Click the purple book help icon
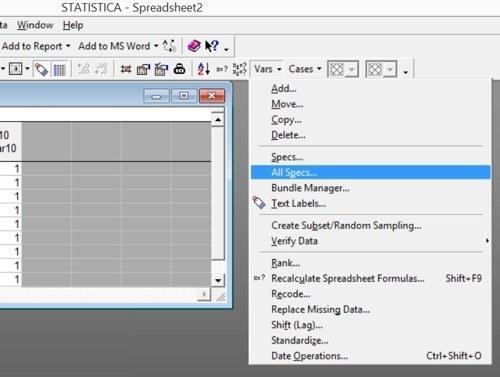Image resolution: width=500 pixels, height=377 pixels. (194, 46)
